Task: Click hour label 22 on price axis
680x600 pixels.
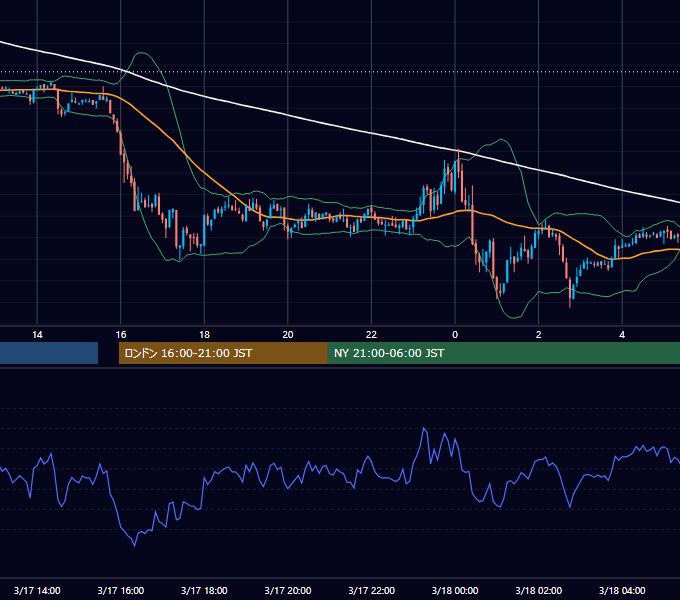Action: [372, 335]
